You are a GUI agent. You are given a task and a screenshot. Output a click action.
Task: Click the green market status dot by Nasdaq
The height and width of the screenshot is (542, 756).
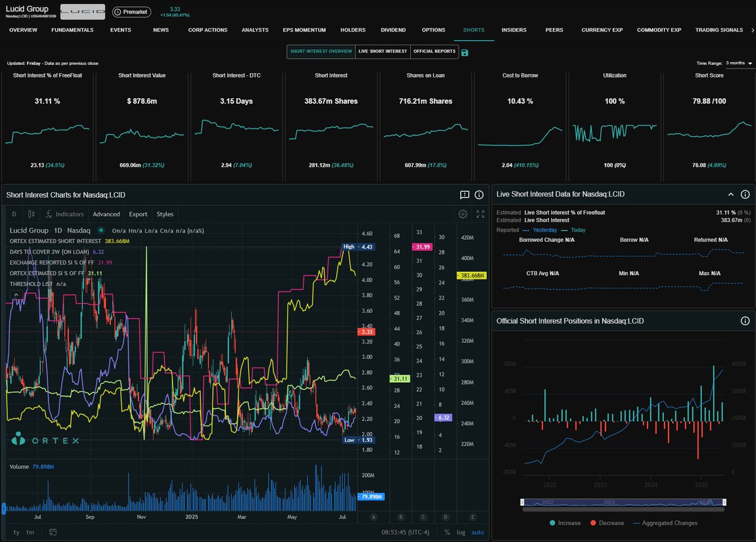pyautogui.click(x=101, y=230)
